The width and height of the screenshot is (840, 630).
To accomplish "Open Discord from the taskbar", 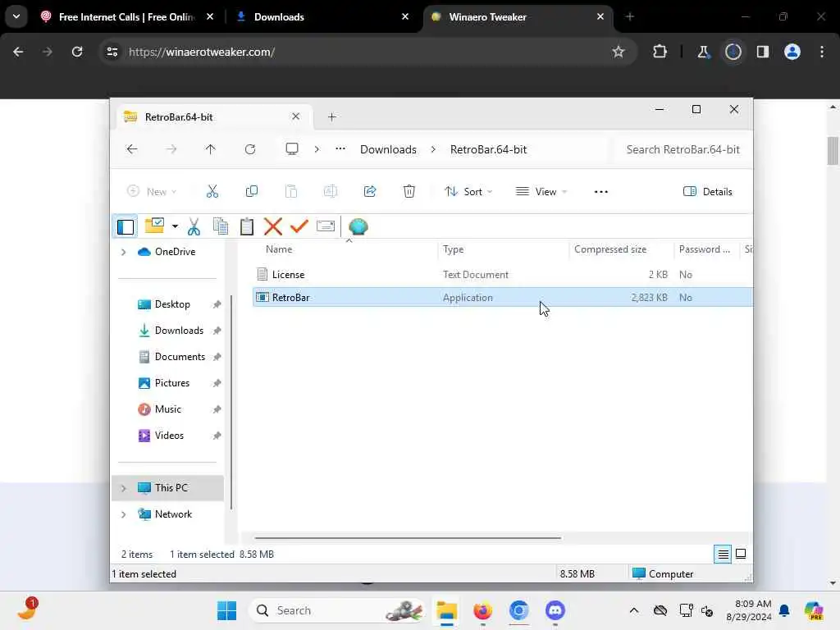I will (555, 610).
